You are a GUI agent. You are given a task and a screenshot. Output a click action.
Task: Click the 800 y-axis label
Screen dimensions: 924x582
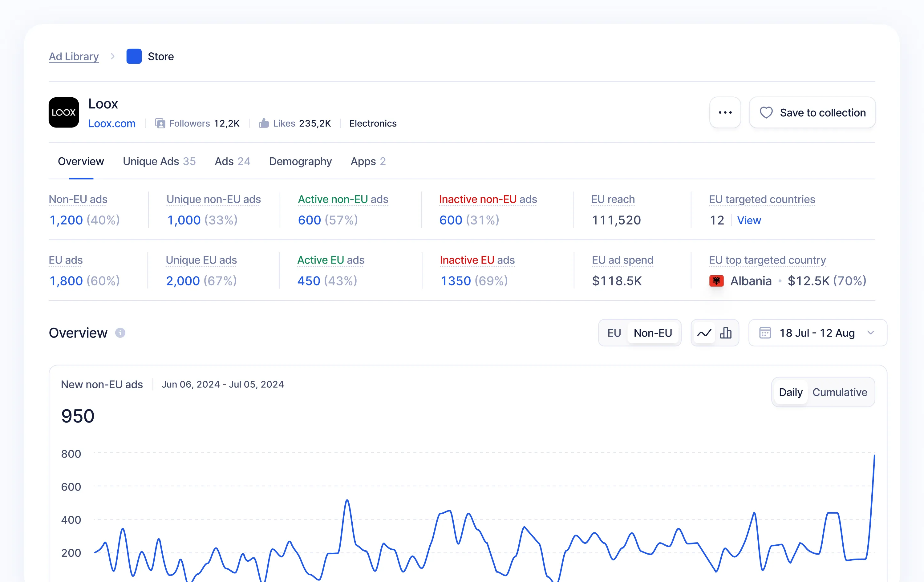click(x=71, y=454)
